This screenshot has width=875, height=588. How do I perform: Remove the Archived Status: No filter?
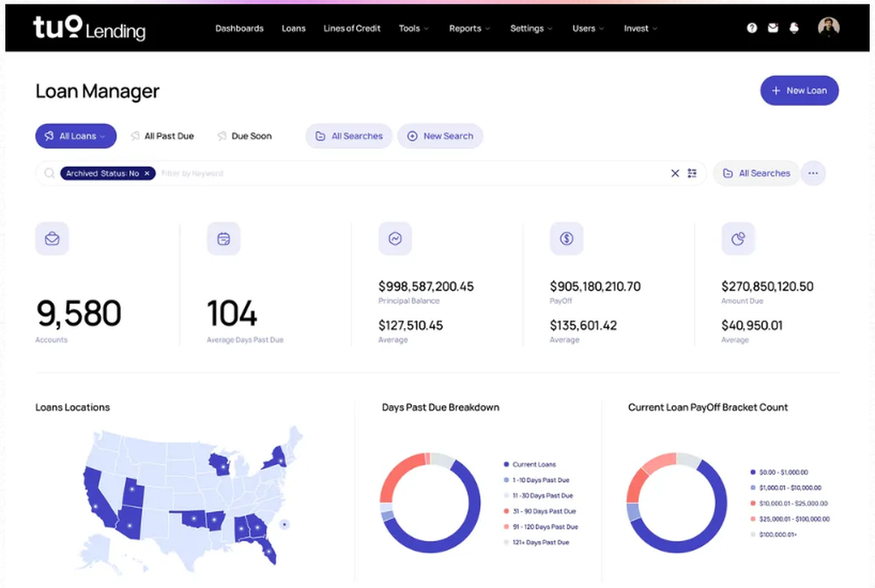(x=147, y=173)
